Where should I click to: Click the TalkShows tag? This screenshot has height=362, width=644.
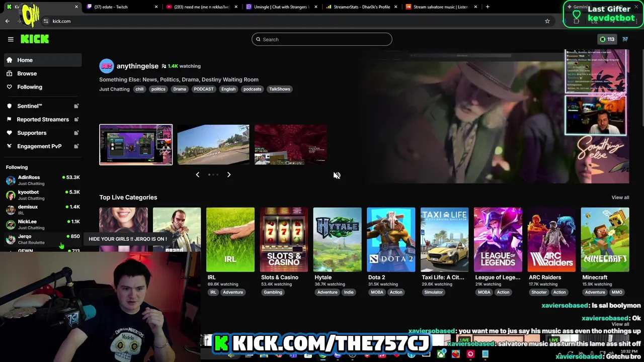tap(279, 89)
